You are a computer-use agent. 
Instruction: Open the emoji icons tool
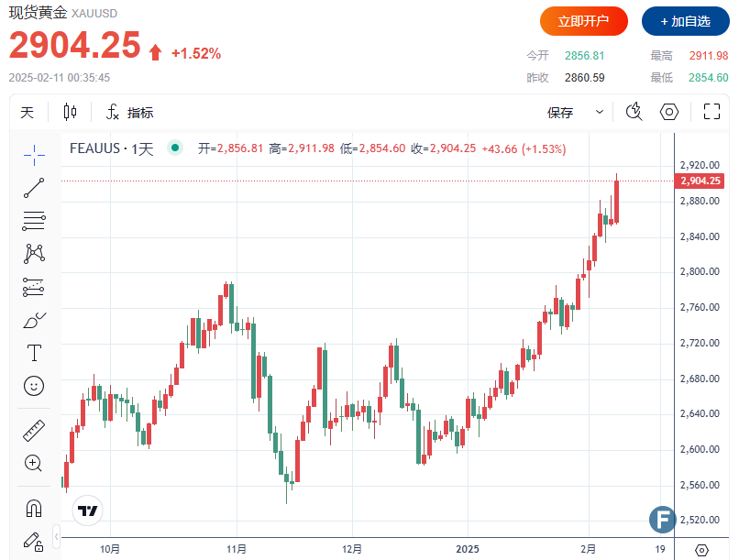click(34, 386)
